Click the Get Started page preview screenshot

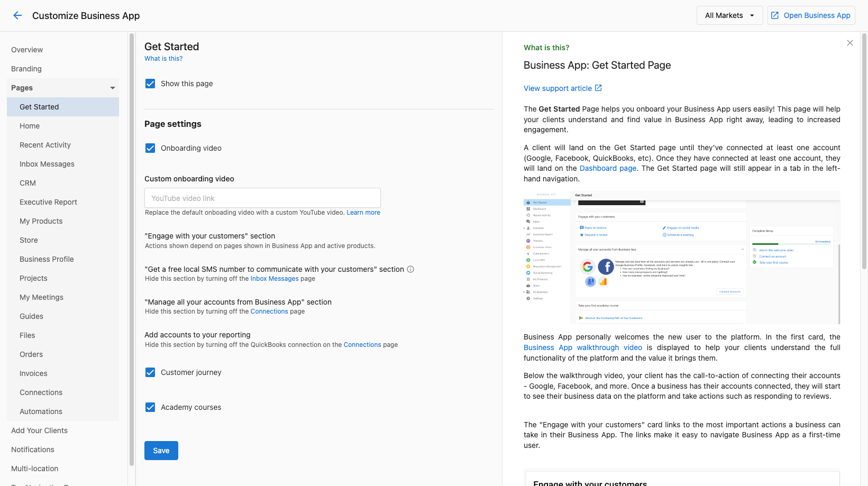[x=682, y=258]
